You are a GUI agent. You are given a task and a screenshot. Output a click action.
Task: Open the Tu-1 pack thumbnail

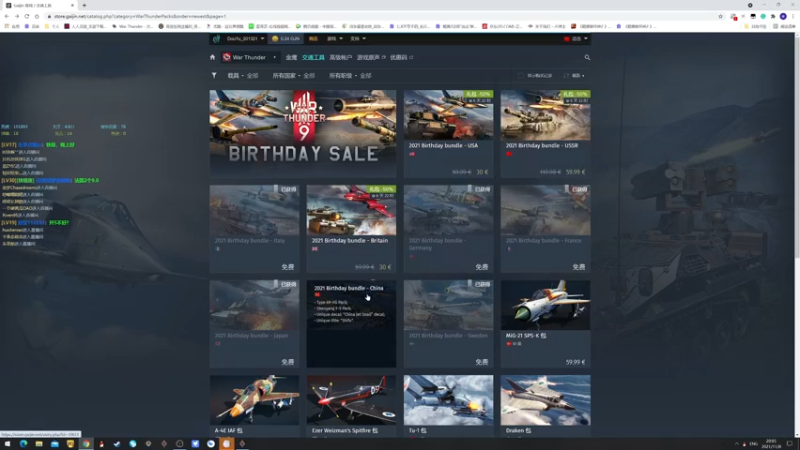pyautogui.click(x=448, y=400)
